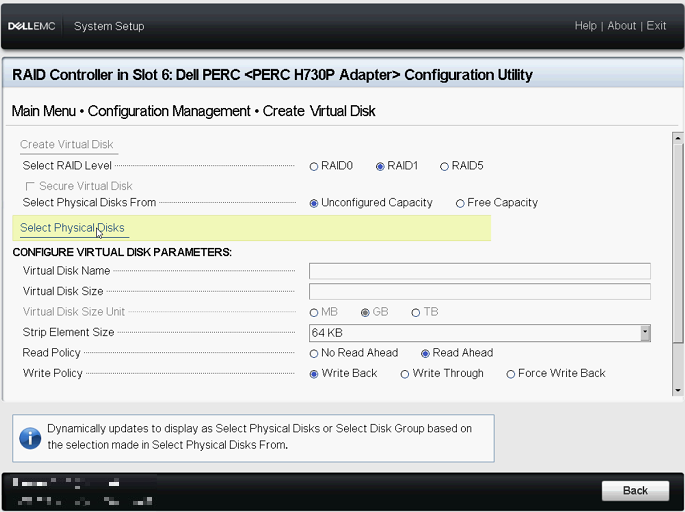685x512 pixels.
Task: Select RAID0 level option
Action: pos(314,166)
